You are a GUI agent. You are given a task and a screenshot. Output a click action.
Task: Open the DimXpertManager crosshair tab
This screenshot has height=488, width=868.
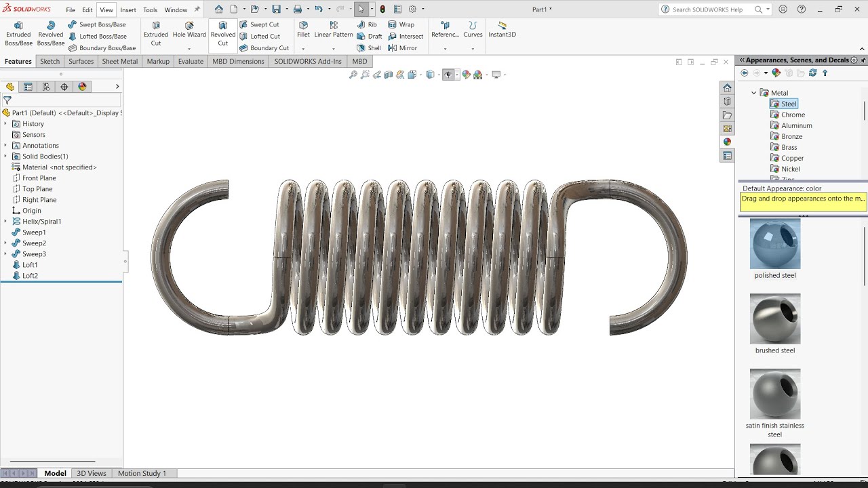click(64, 87)
